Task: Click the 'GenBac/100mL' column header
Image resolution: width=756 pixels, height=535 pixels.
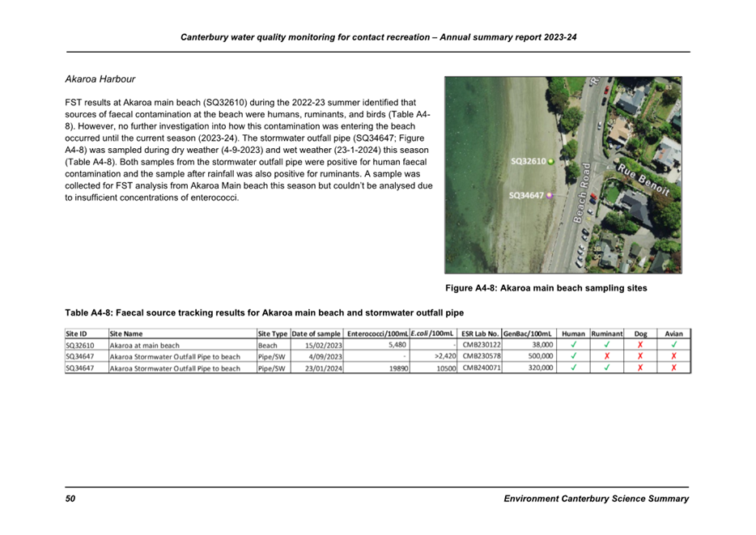Action: [x=527, y=333]
